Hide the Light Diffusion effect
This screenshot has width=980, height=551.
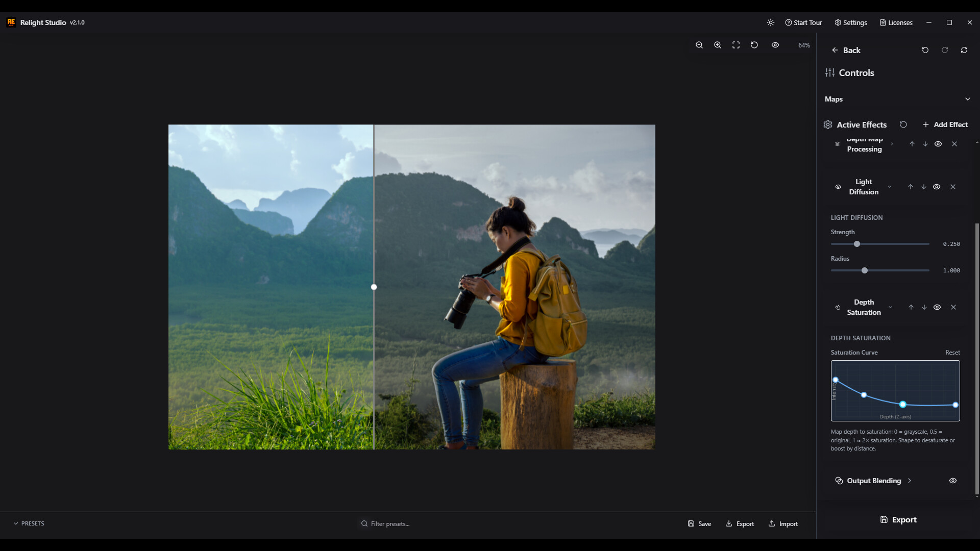pos(937,186)
